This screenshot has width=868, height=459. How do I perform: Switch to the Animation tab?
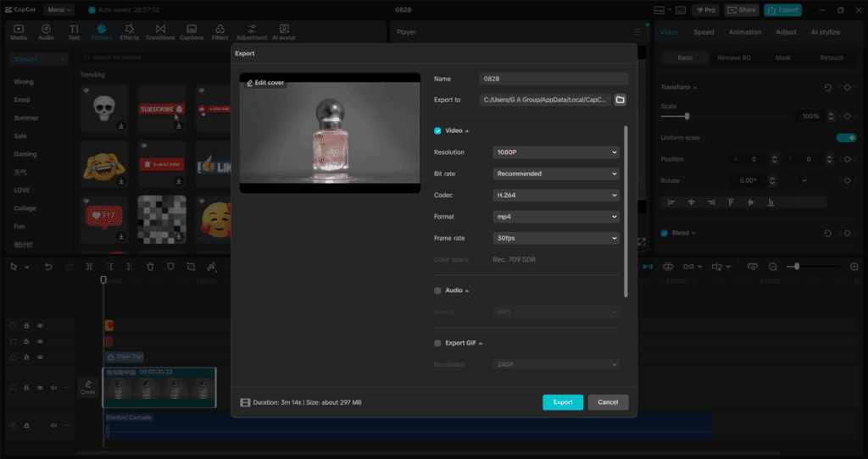click(x=744, y=32)
